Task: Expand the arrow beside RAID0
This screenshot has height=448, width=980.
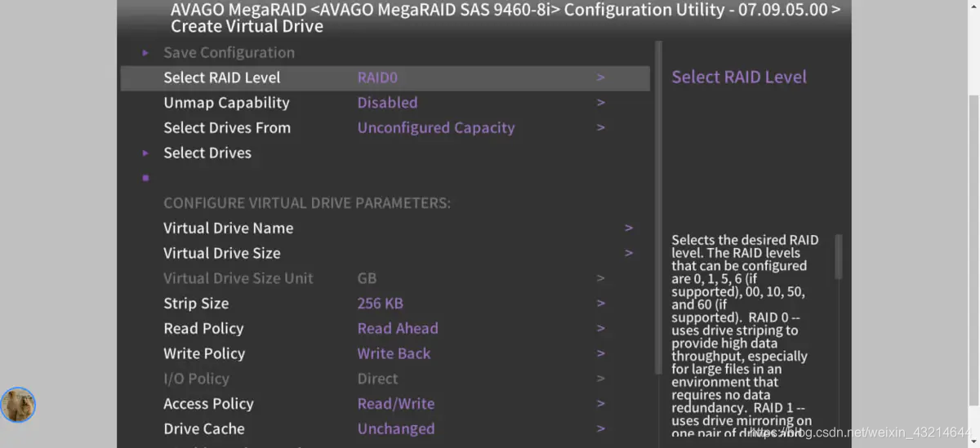Action: click(x=601, y=78)
